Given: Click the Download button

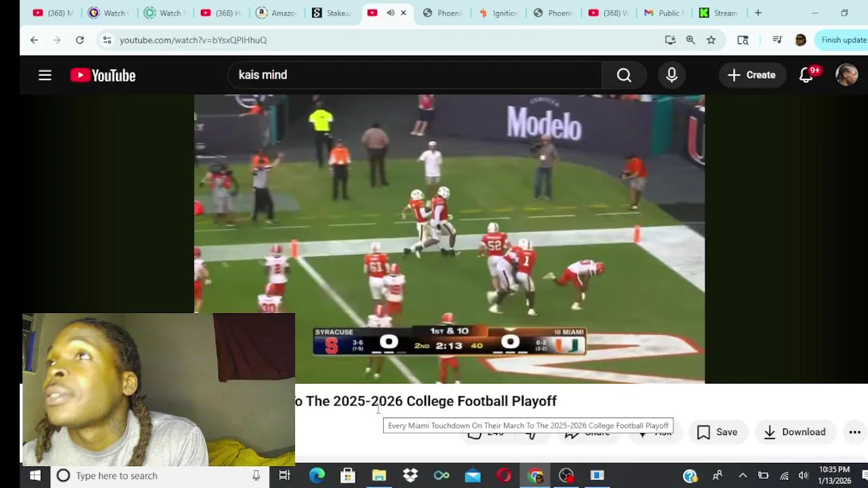Looking at the screenshot, I should coord(794,432).
